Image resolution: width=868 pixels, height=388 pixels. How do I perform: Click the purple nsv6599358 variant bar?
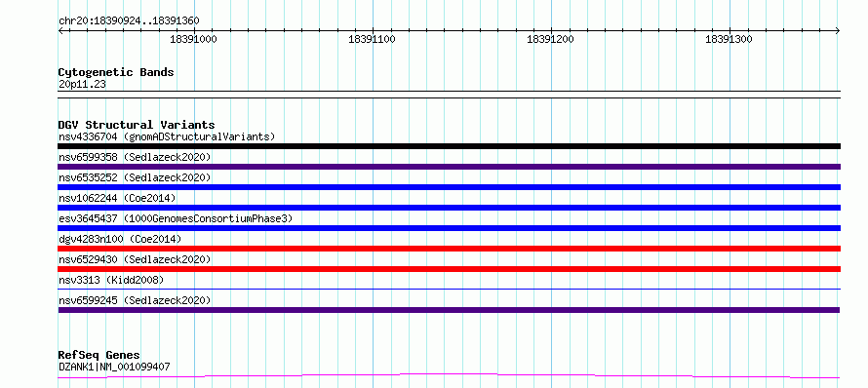pyautogui.click(x=449, y=167)
